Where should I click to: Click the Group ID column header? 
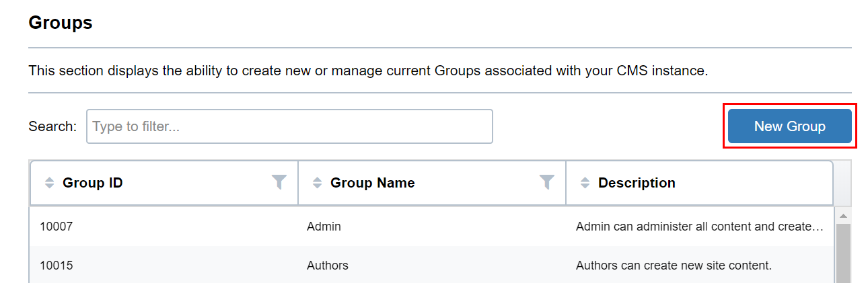tap(164, 183)
